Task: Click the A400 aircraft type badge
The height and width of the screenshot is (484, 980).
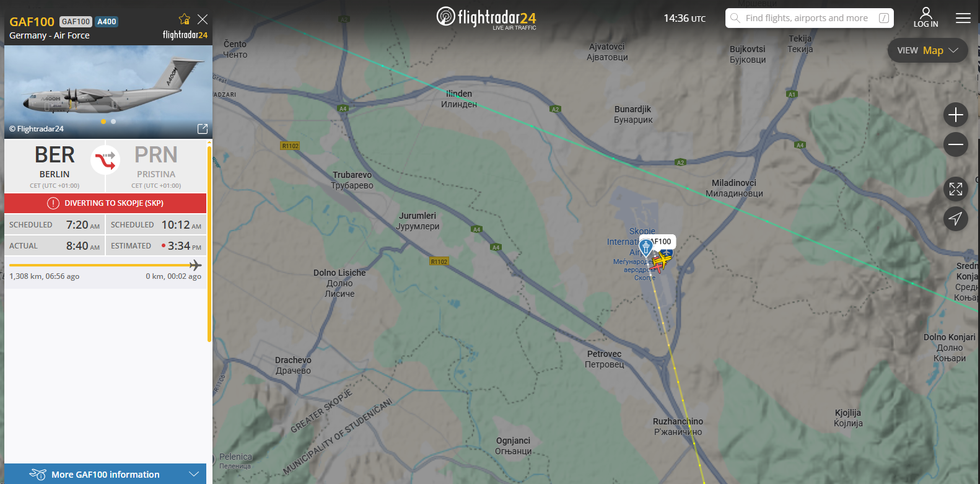Action: (106, 22)
